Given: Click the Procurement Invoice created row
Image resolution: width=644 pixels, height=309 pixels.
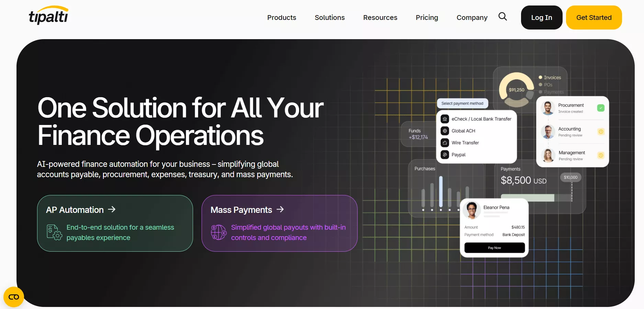Looking at the screenshot, I should [573, 108].
